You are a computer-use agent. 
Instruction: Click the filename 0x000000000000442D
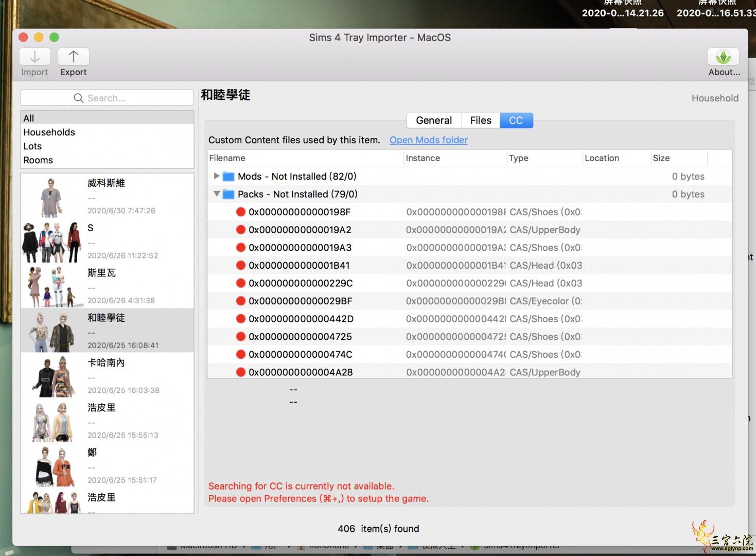[x=301, y=319]
